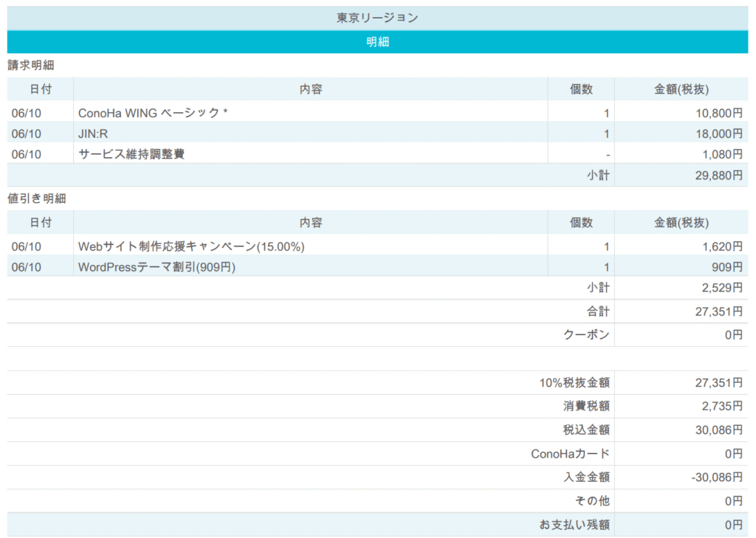Select the 18,000円 amount
This screenshot has height=538, width=756.
(x=719, y=134)
